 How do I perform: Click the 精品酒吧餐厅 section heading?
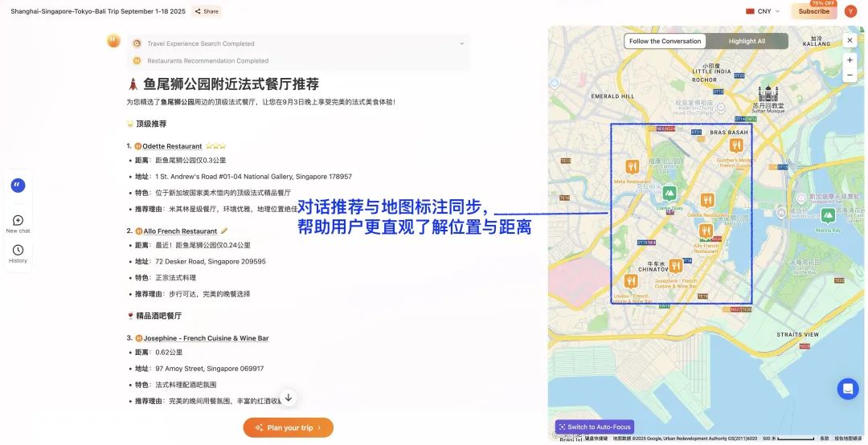click(x=159, y=316)
